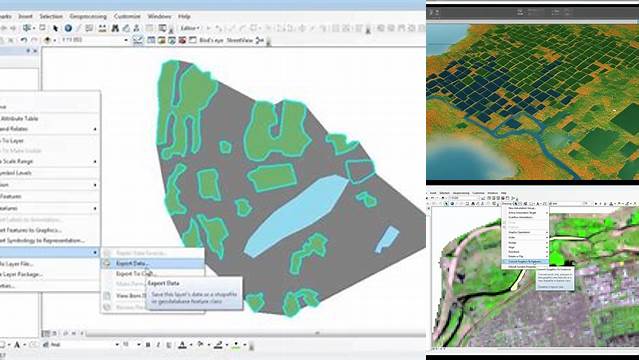639x360 pixels.
Task: Click the Undo arrow icon
Action: click(23, 40)
